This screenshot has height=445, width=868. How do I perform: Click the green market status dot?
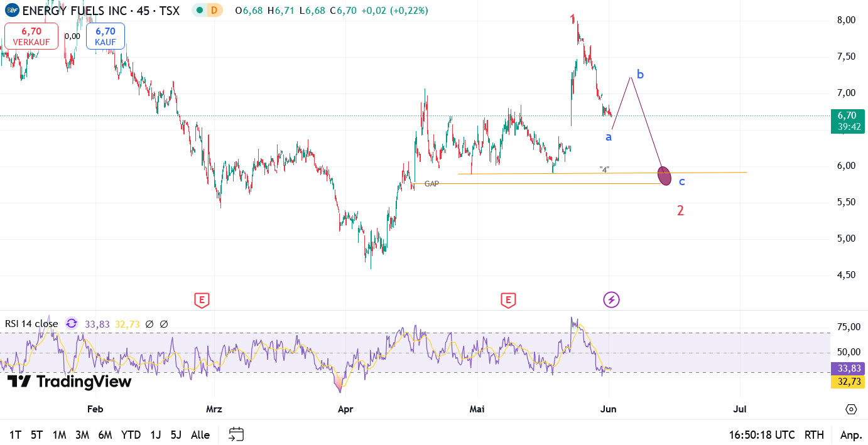[199, 11]
